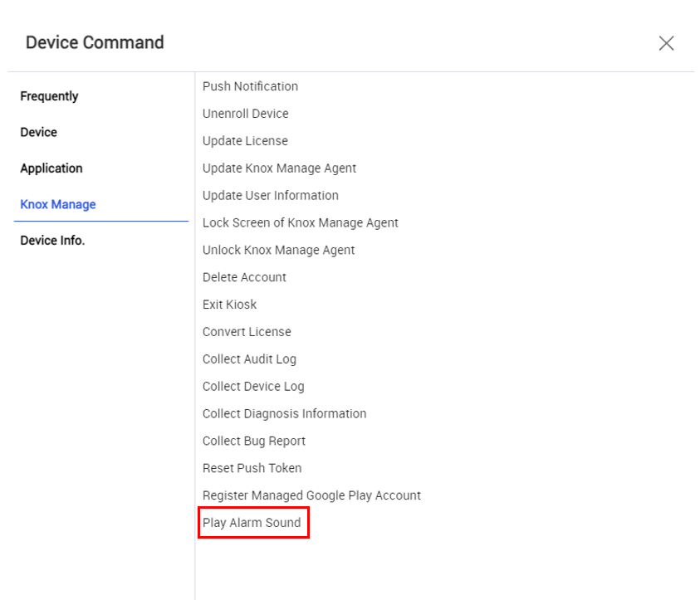The height and width of the screenshot is (600, 700).
Task: Select Collect Audit Log
Action: [249, 359]
